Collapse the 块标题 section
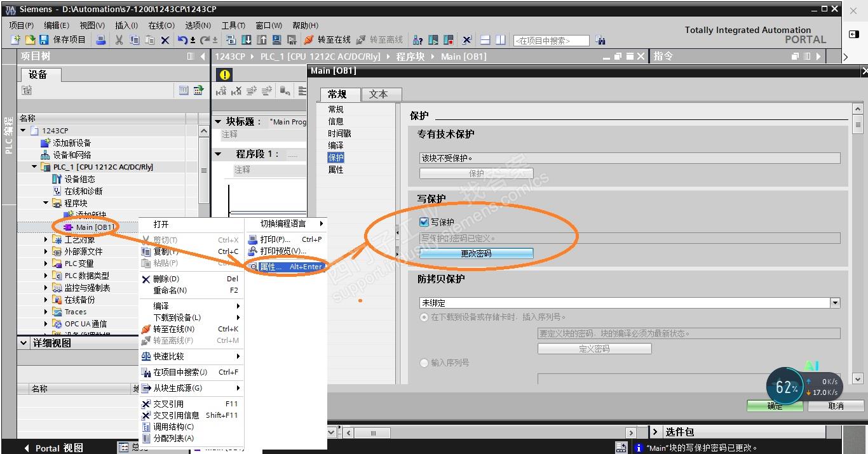The width and height of the screenshot is (868, 454). pyautogui.click(x=219, y=121)
